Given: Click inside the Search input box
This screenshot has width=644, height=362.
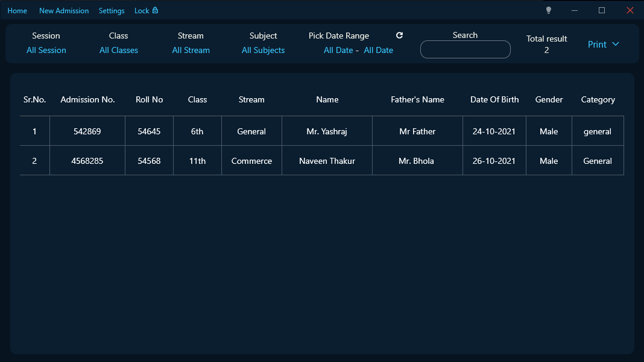Looking at the screenshot, I should click(x=465, y=49).
